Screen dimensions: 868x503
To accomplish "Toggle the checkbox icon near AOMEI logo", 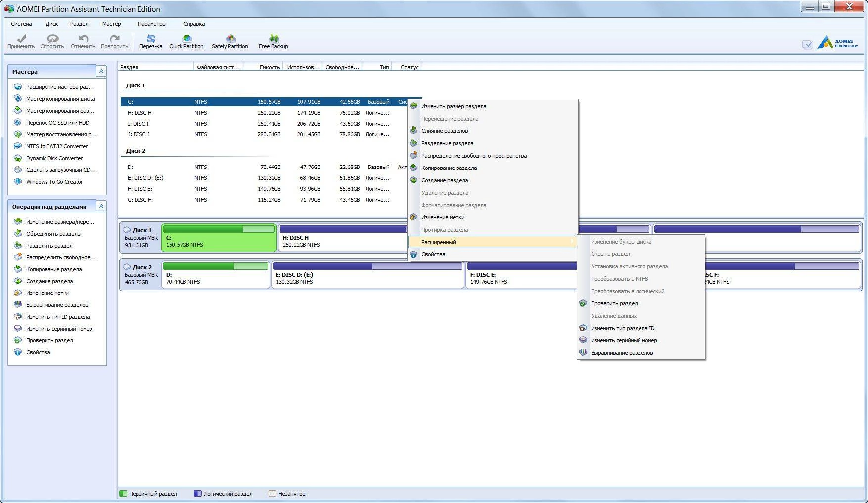I will [807, 45].
